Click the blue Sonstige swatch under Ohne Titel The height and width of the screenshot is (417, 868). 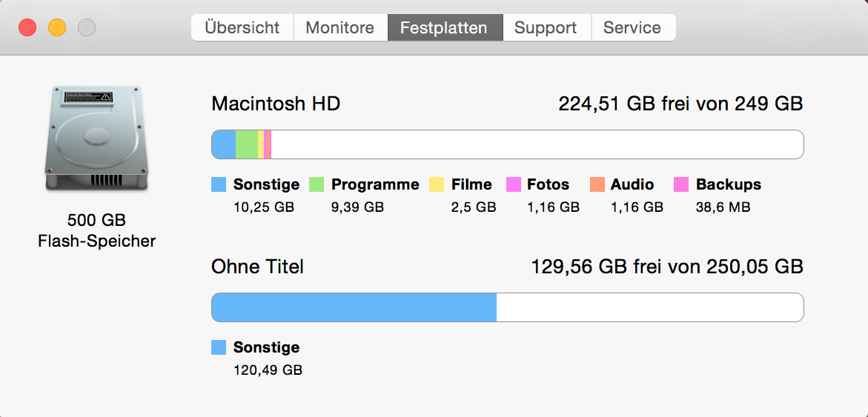point(219,347)
